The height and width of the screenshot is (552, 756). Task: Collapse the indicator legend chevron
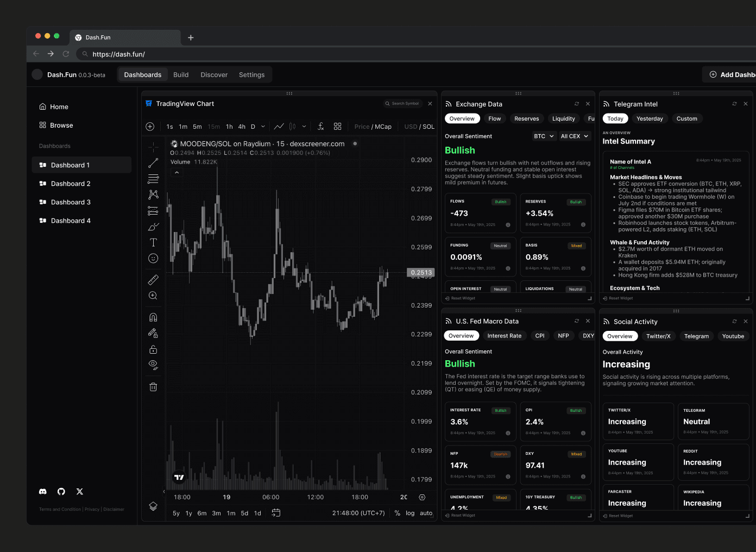tap(177, 173)
